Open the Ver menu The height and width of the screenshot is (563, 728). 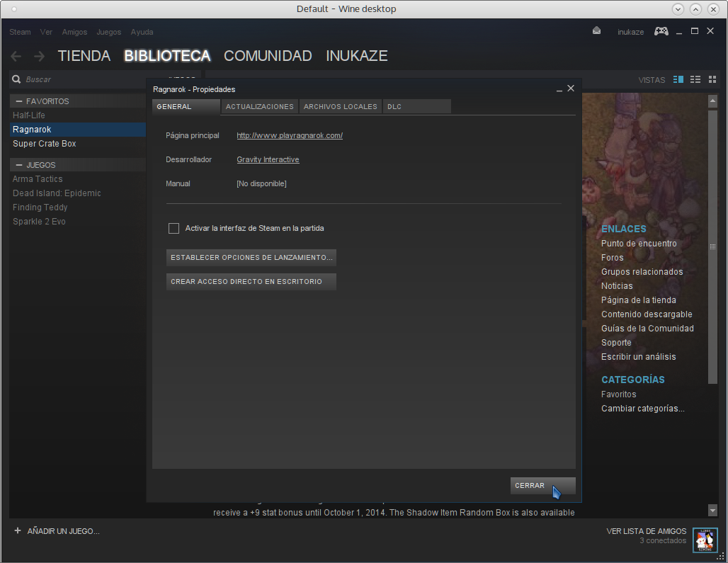pos(46,32)
